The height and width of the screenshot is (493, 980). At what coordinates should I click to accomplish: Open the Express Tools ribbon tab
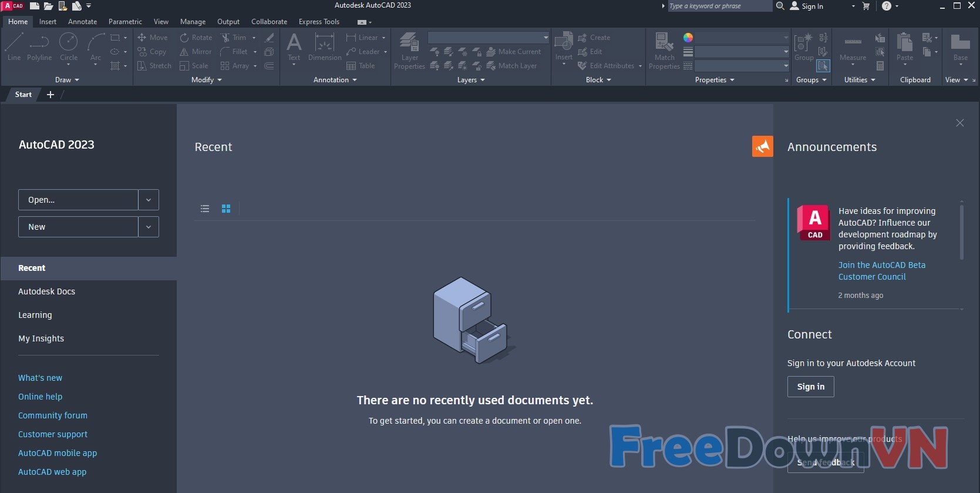[x=319, y=22]
